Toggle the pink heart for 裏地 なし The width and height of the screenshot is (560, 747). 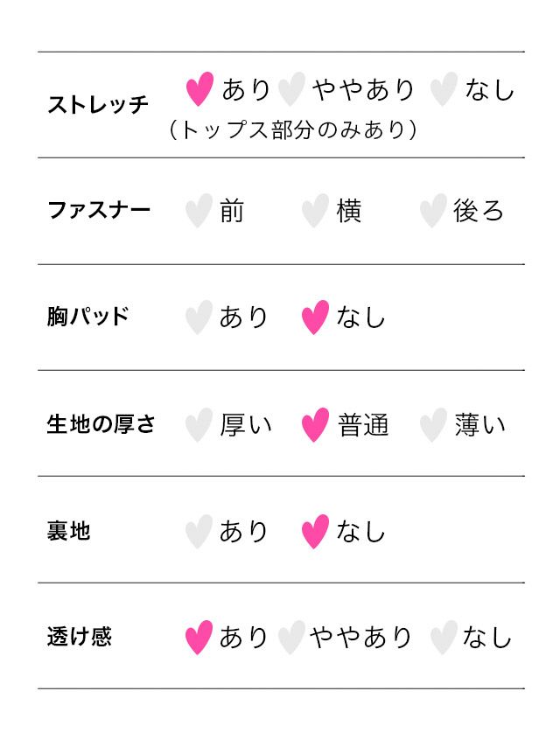click(315, 531)
